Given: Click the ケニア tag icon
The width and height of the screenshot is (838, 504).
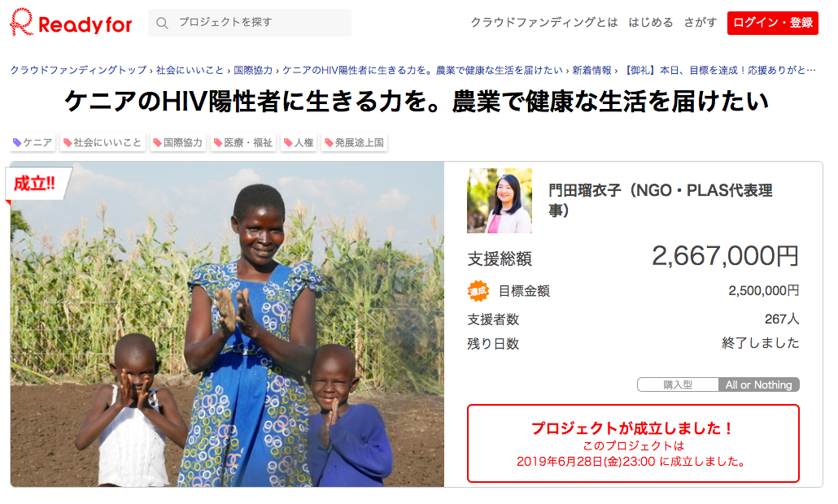Looking at the screenshot, I should (x=17, y=142).
